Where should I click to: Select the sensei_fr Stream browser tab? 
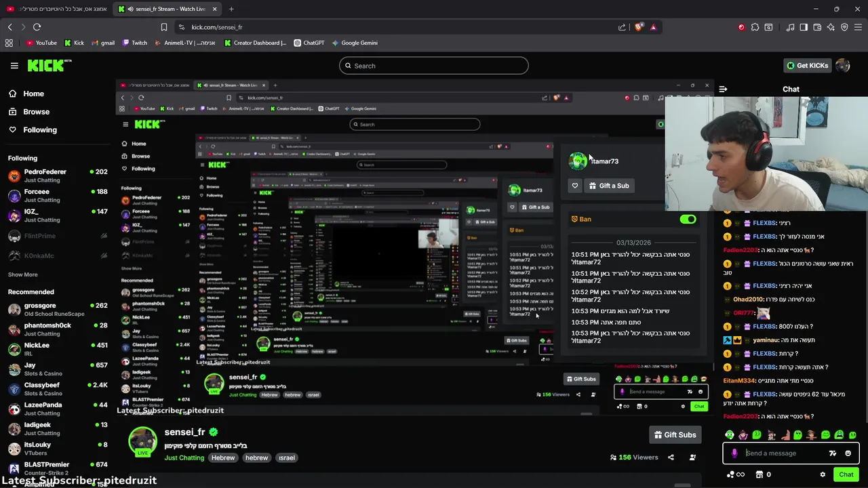tap(166, 9)
